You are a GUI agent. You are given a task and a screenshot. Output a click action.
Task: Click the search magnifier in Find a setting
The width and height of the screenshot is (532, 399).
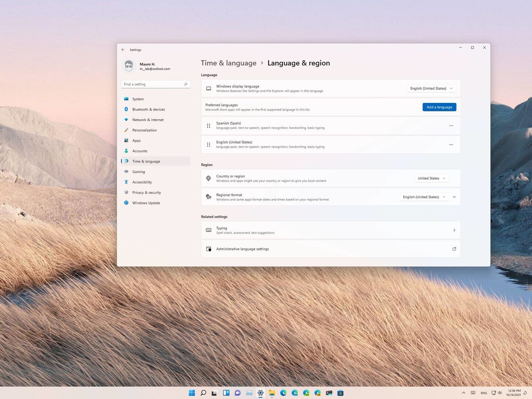[x=186, y=84]
